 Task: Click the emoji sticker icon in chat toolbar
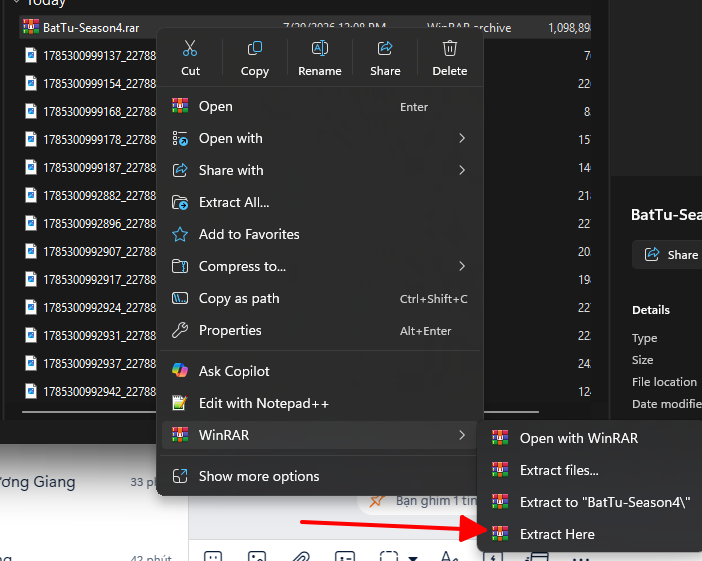(x=213, y=557)
